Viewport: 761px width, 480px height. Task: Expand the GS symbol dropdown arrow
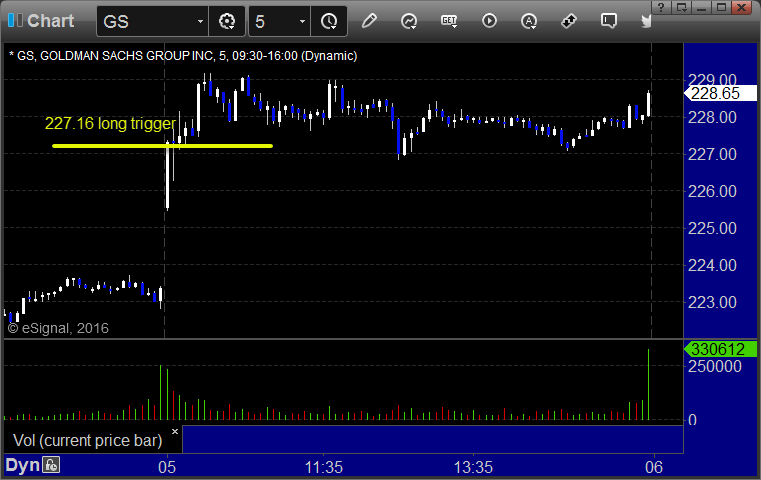(x=200, y=21)
